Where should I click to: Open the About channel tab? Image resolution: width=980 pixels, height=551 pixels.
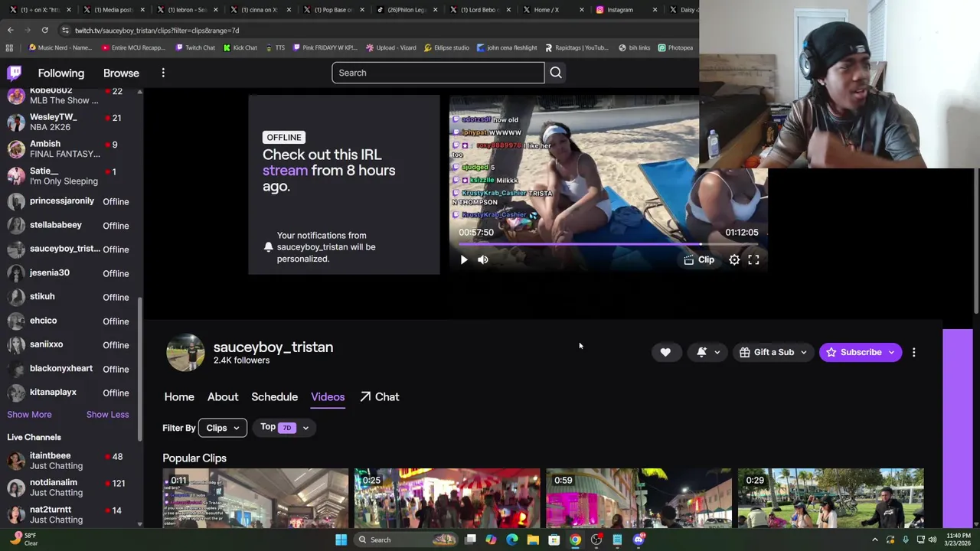coord(223,396)
